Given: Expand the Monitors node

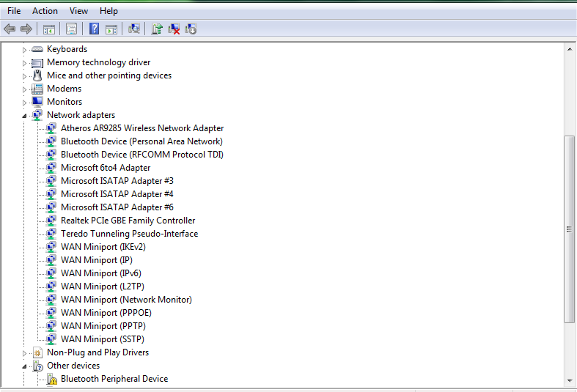Looking at the screenshot, I should [x=24, y=103].
